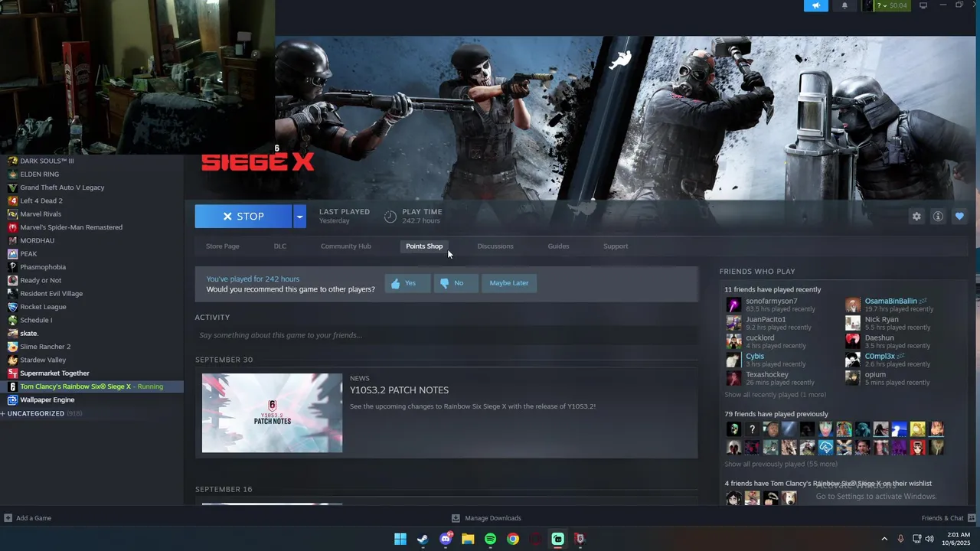Image resolution: width=980 pixels, height=551 pixels.
Task: Show hidden system tray icons chevron
Action: point(884,539)
